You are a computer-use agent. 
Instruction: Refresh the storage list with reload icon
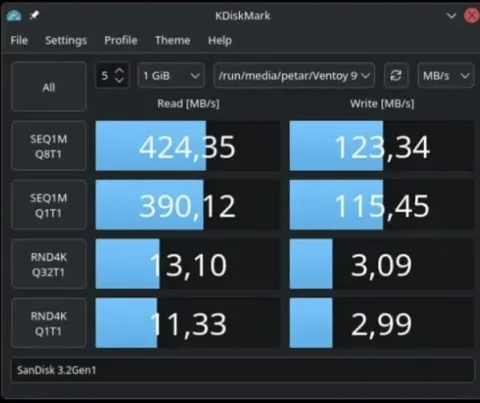coord(396,76)
